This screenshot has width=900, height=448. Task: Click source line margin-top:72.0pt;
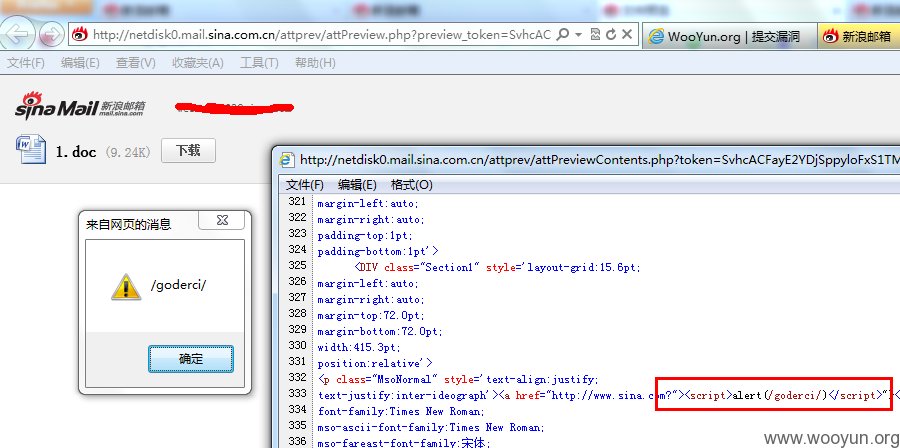tap(371, 315)
